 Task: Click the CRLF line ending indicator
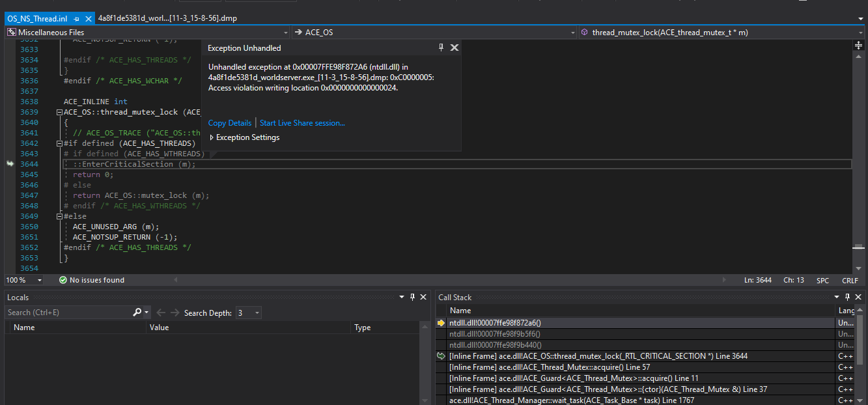pyautogui.click(x=850, y=280)
